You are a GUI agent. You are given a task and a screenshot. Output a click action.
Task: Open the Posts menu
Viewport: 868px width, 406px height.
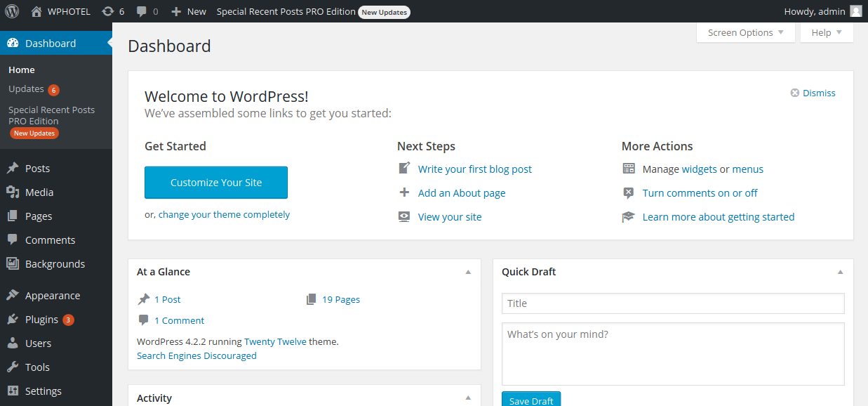pyautogui.click(x=56, y=169)
